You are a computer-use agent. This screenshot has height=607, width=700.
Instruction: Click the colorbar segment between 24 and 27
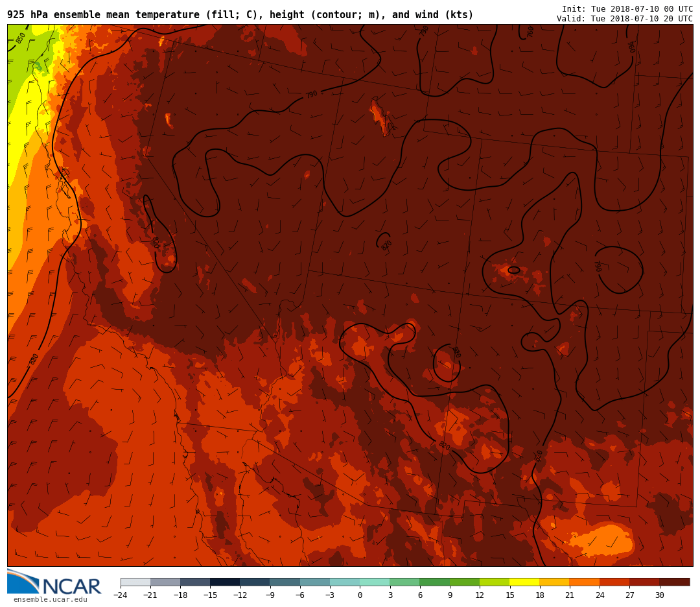614,582
